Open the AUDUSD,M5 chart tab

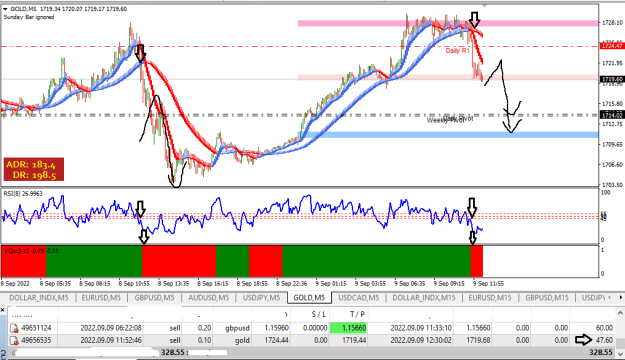[x=208, y=298]
